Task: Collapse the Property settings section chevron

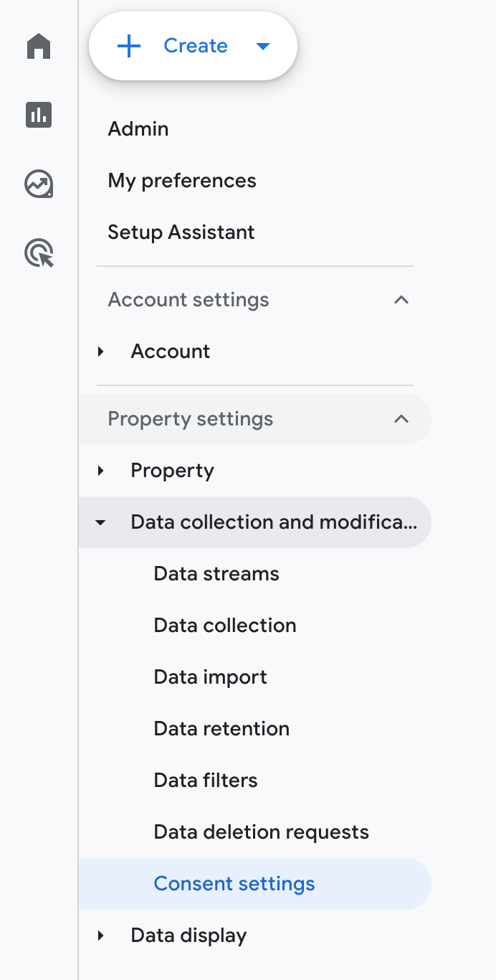Action: click(401, 419)
